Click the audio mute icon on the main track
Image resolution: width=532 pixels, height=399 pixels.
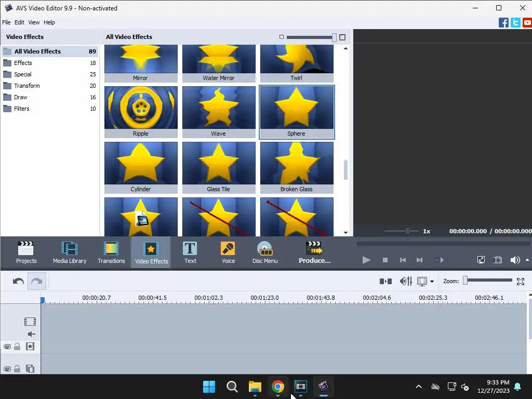tap(31, 334)
